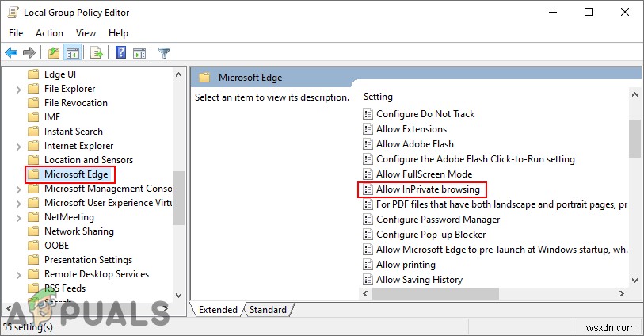Open Help via blue question mark icon
Viewport: 644px width, 336px height.
pyautogui.click(x=120, y=52)
